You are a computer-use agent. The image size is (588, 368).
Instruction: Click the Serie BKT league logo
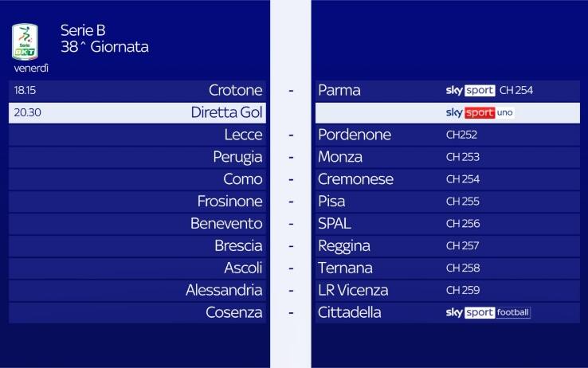click(25, 41)
